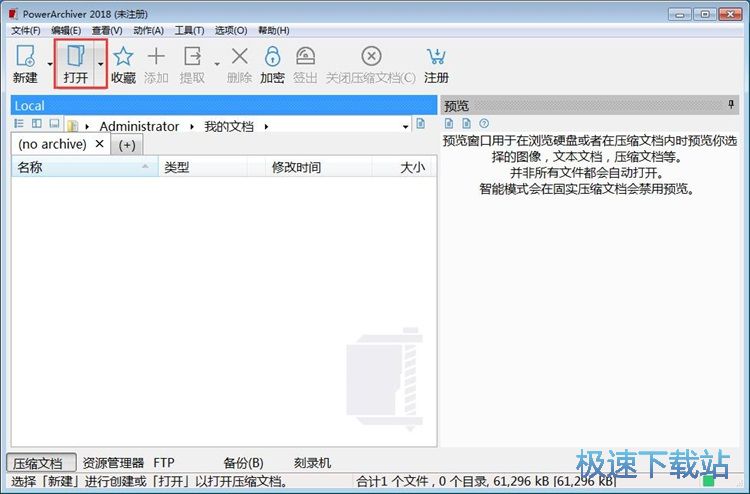Viewport: 750px width, 494px height.
Task: Click document icon right of path bar
Action: pyautogui.click(x=420, y=123)
